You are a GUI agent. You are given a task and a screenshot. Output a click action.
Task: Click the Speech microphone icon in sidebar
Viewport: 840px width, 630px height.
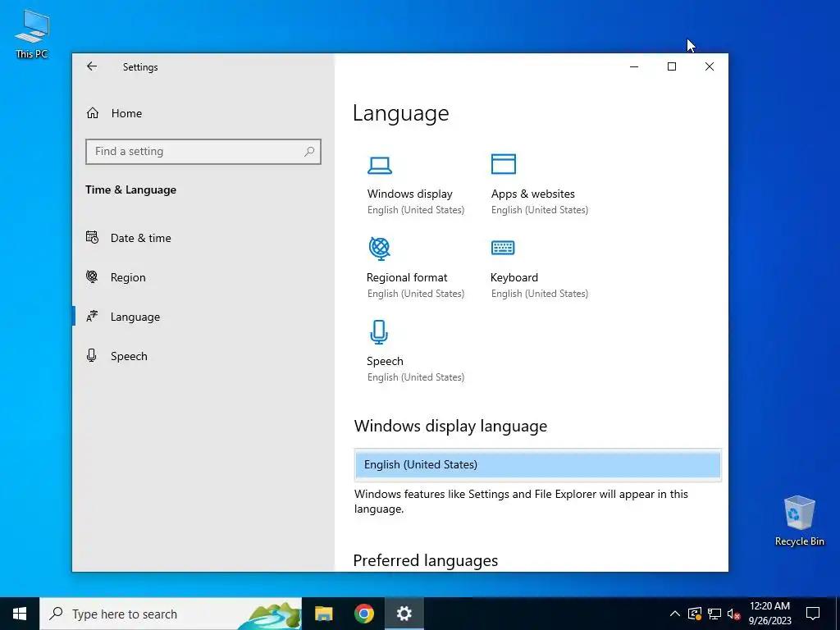[x=92, y=356]
